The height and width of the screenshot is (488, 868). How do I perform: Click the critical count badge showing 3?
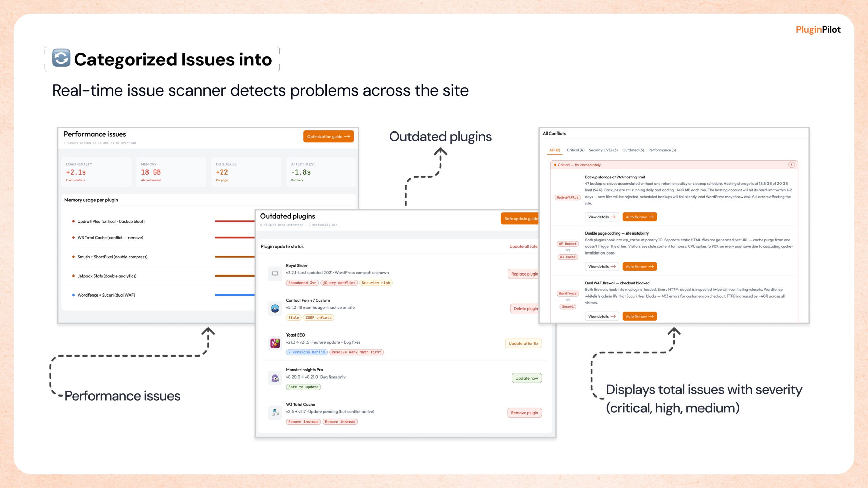(791, 165)
